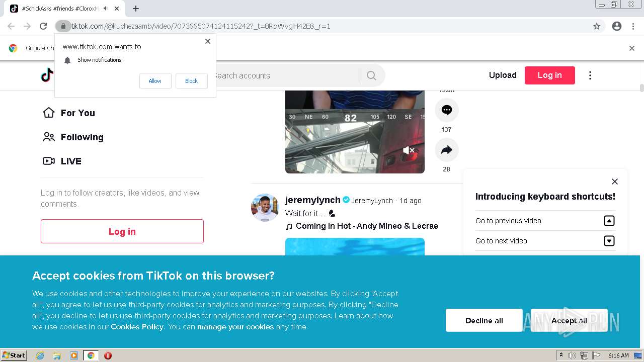Close the TikTok browser tab
This screenshot has width=644, height=362.
coord(117,9)
